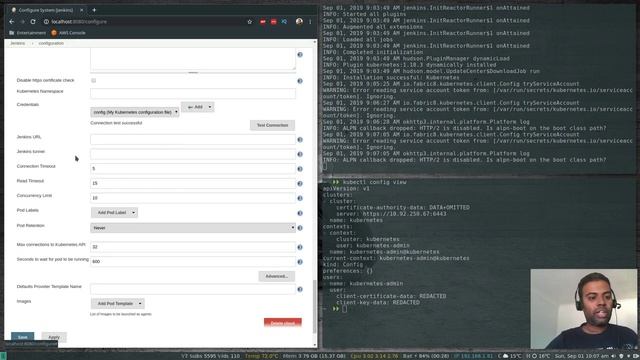
Task: Open help icon beside Jenkins URL field
Action: tap(300, 140)
